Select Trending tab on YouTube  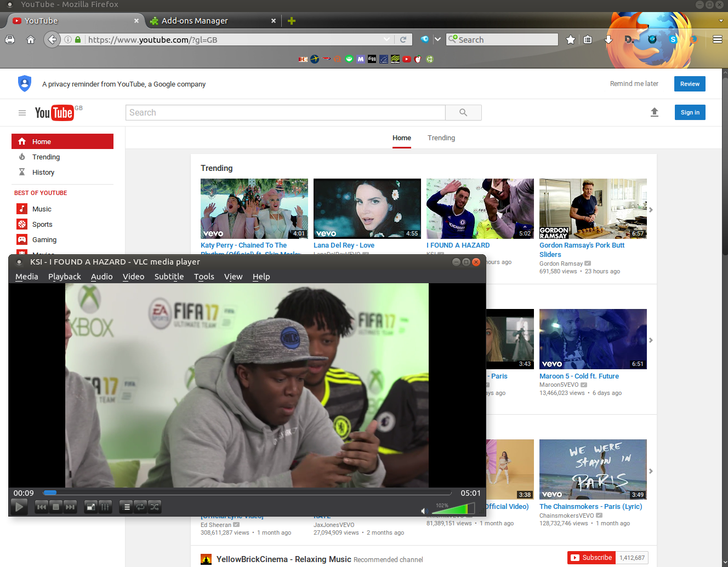tap(441, 138)
